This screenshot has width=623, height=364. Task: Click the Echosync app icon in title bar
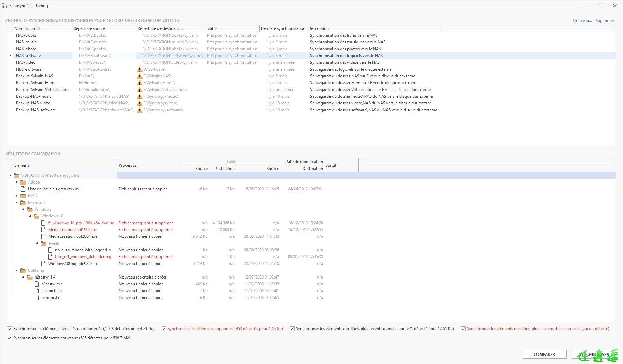[5, 6]
